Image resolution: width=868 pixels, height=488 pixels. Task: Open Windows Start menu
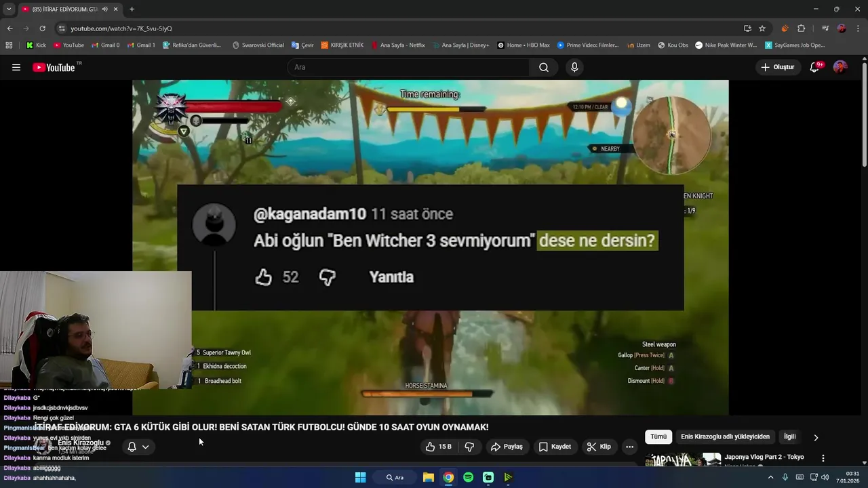361,477
